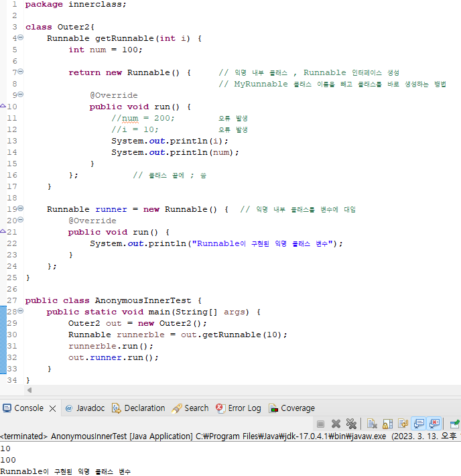Click underlined 'num' in line 11 comment

130,118
